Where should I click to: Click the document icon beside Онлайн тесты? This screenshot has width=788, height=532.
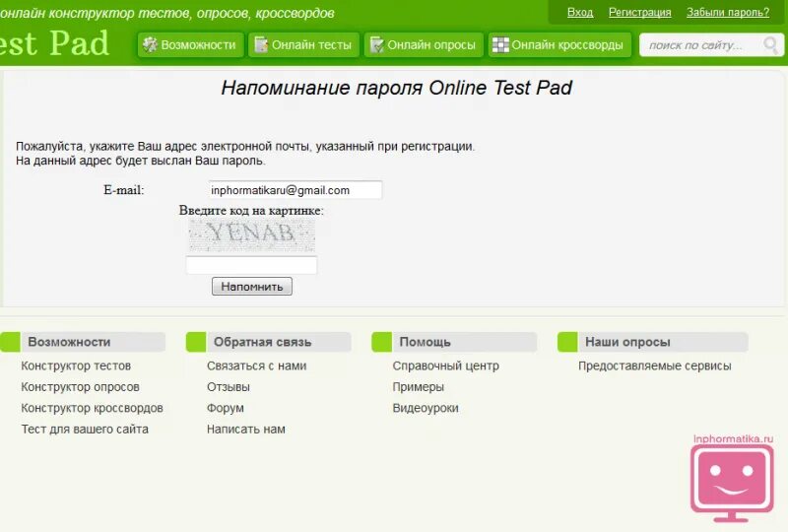(261, 44)
